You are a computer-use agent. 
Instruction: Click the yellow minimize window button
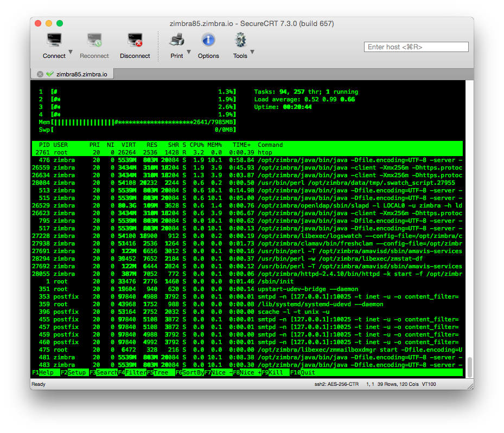click(49, 23)
